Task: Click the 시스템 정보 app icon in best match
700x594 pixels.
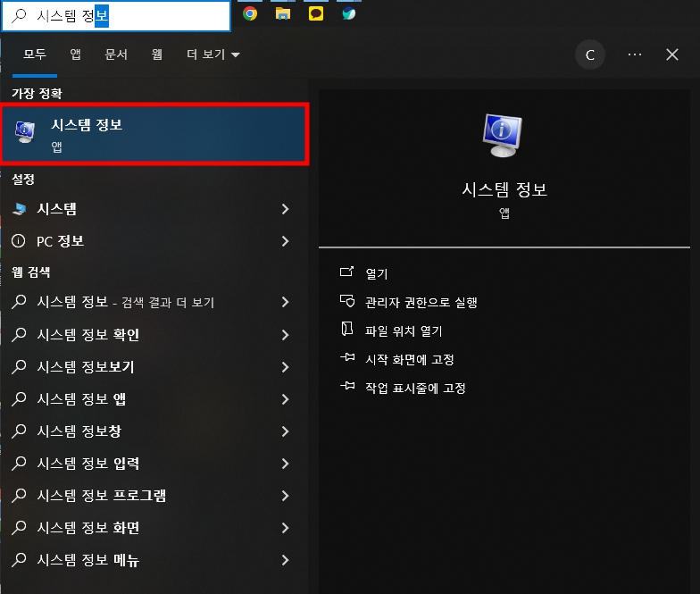Action: (x=25, y=132)
